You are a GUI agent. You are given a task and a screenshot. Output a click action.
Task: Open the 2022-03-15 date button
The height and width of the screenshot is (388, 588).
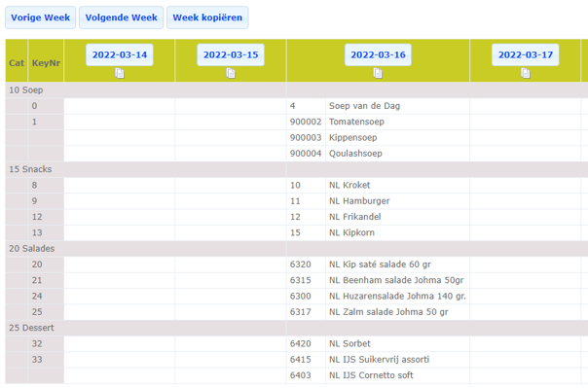click(x=231, y=55)
